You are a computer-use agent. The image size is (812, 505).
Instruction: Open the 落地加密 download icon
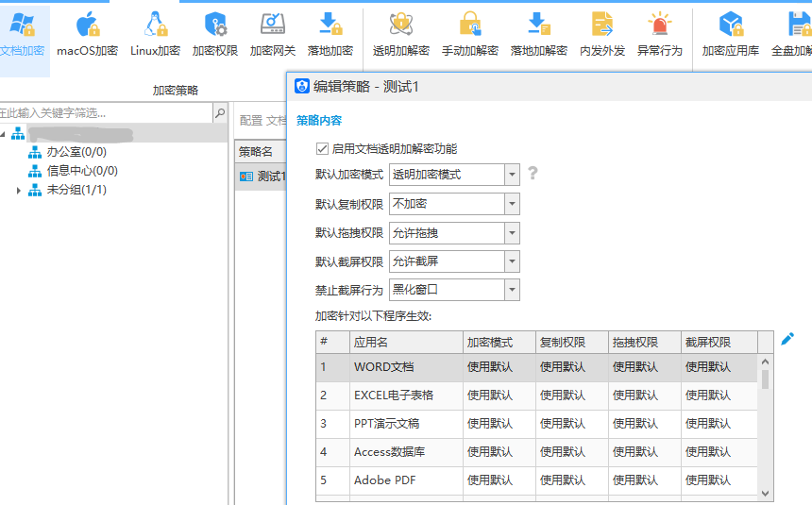point(330,25)
